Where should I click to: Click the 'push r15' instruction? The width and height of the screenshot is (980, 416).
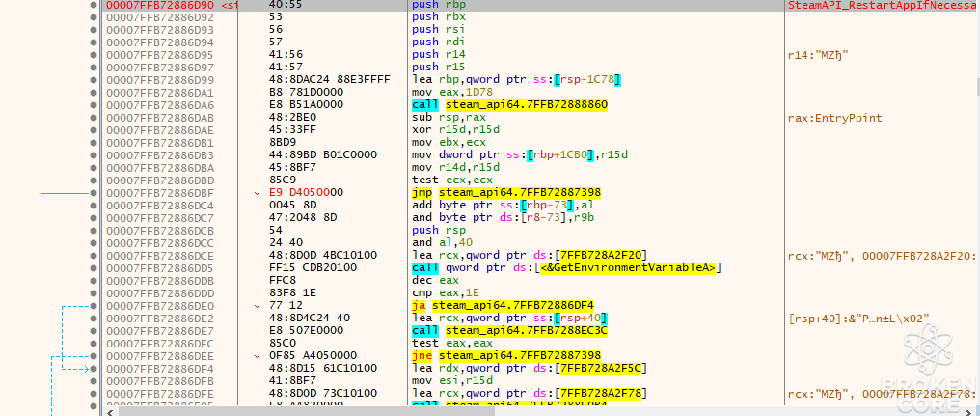[x=438, y=67]
